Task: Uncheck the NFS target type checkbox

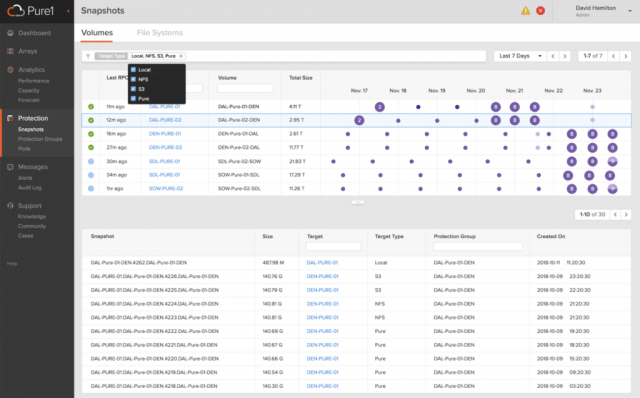Action: coord(133,79)
